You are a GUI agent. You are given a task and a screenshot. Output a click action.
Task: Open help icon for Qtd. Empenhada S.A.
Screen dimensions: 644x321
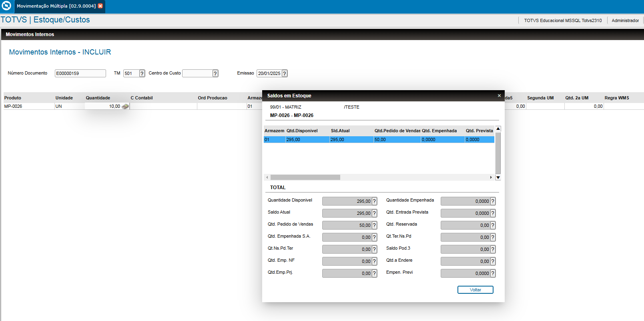[374, 237]
